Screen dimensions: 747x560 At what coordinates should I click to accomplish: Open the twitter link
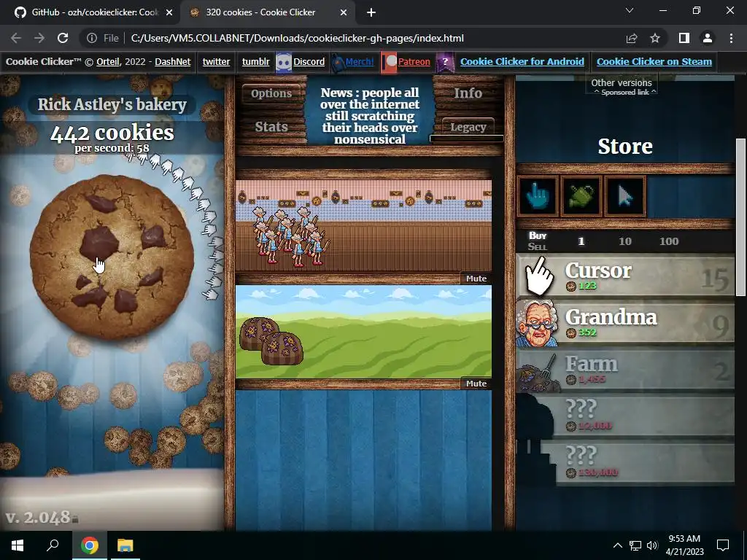216,61
